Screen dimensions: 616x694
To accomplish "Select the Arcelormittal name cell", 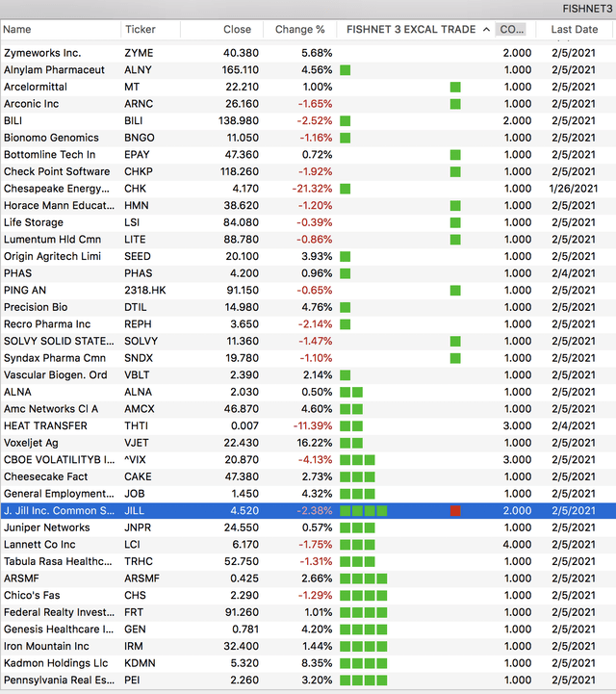I will (x=36, y=88).
